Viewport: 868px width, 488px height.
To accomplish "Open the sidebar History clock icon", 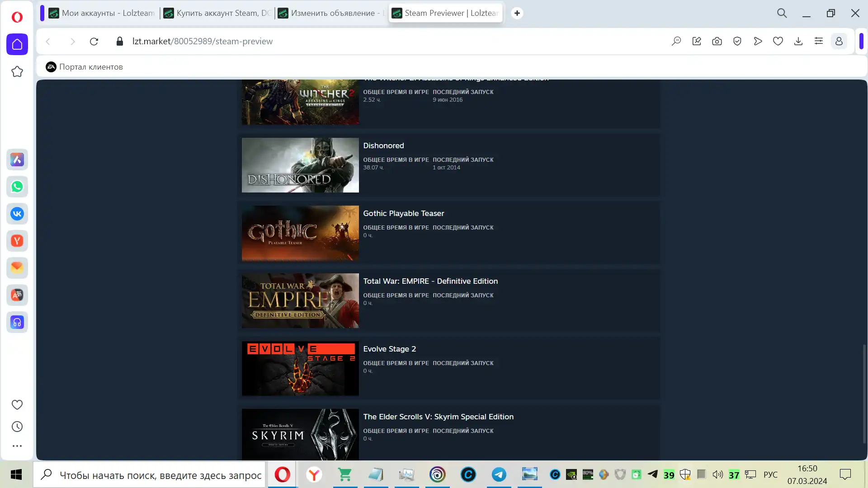I will tap(17, 427).
